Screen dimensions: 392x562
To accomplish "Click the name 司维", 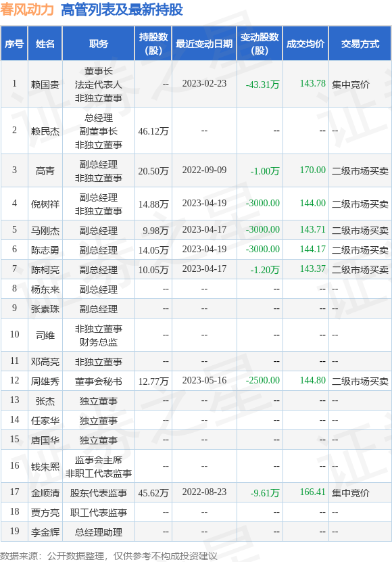I will pyautogui.click(x=45, y=335).
